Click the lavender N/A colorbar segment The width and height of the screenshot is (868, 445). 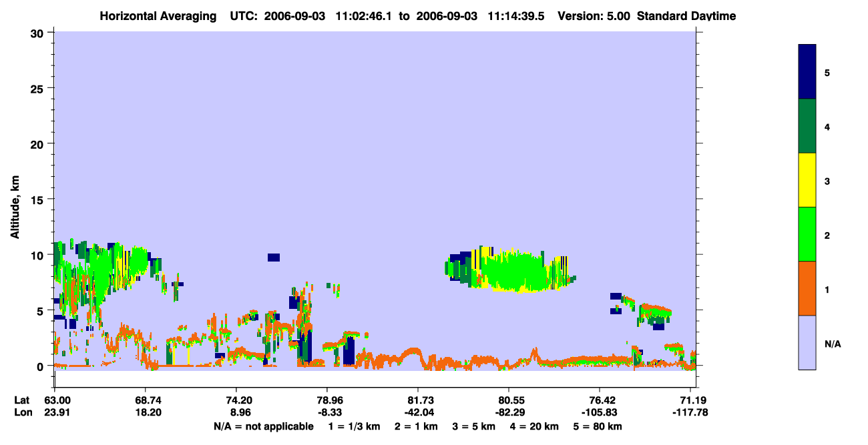coord(807,342)
